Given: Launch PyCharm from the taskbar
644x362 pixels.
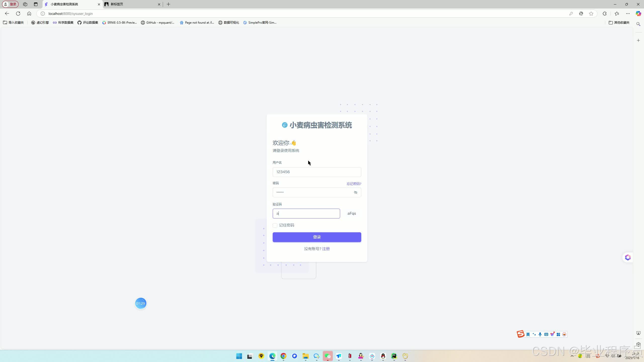Looking at the screenshot, I should click(x=394, y=356).
